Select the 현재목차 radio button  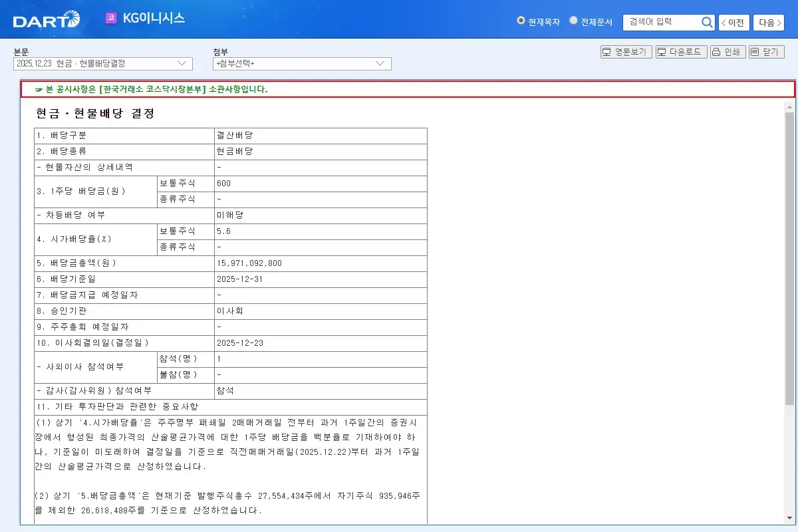(x=521, y=21)
